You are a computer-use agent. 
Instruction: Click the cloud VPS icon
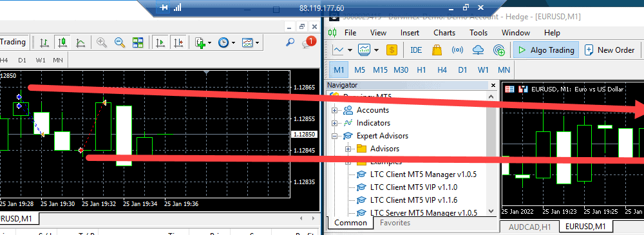478,50
